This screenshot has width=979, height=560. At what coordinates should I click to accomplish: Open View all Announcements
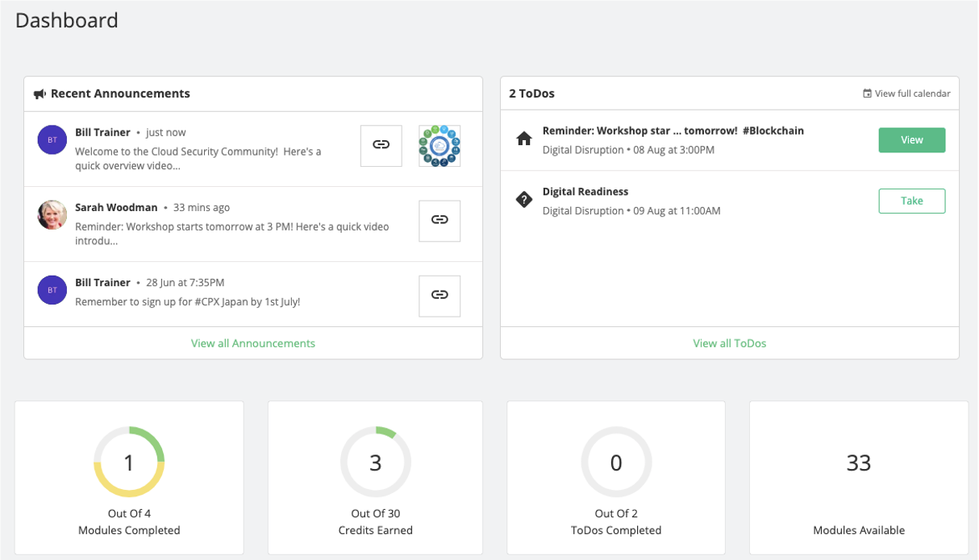click(x=253, y=343)
